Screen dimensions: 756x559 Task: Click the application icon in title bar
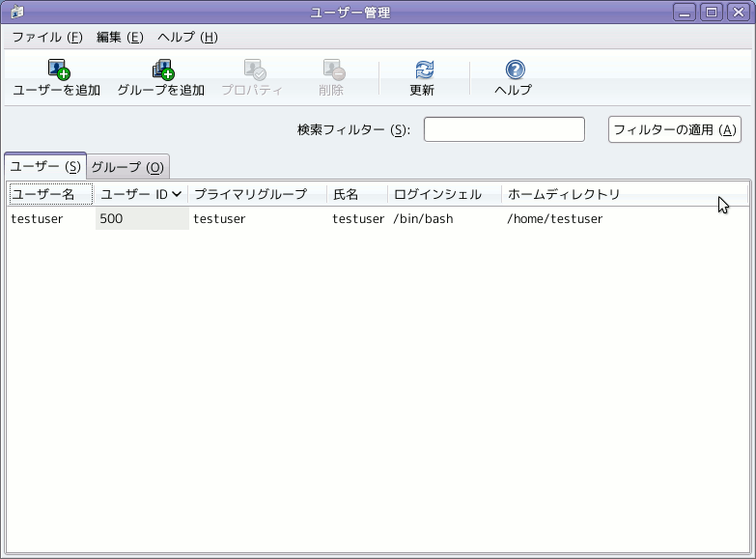pyautogui.click(x=17, y=12)
